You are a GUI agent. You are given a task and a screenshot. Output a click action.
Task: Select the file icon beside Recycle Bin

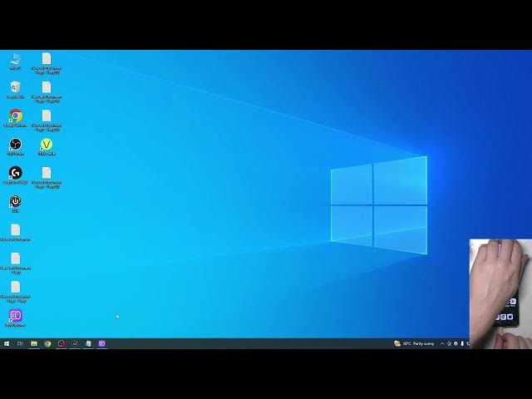click(x=47, y=91)
